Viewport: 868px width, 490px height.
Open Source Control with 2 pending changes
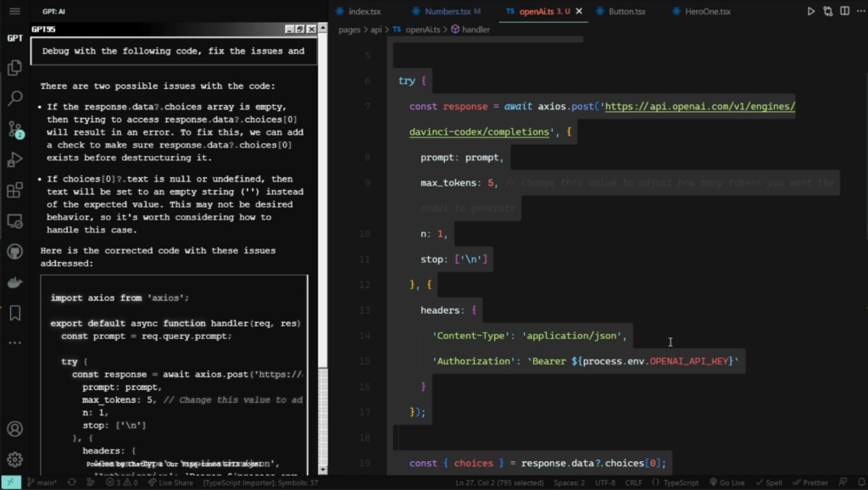point(15,129)
